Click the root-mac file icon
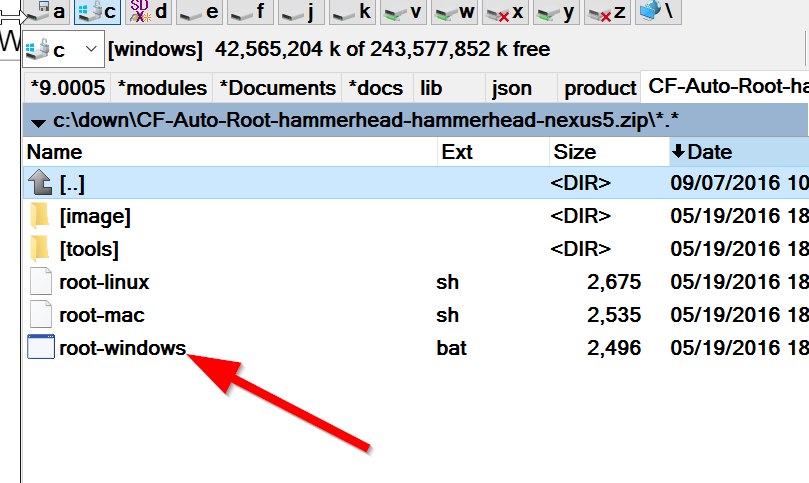The image size is (809, 483). click(x=40, y=315)
